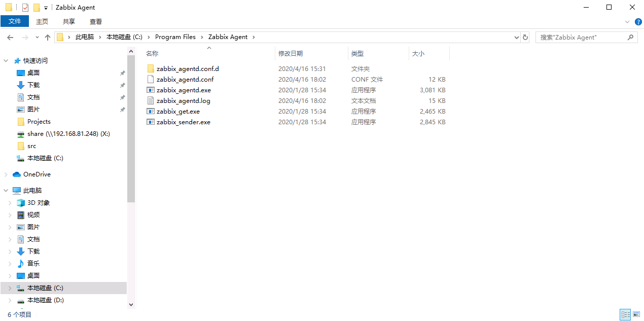
Task: Open the 3D 对象 cube icon
Action: (21, 203)
